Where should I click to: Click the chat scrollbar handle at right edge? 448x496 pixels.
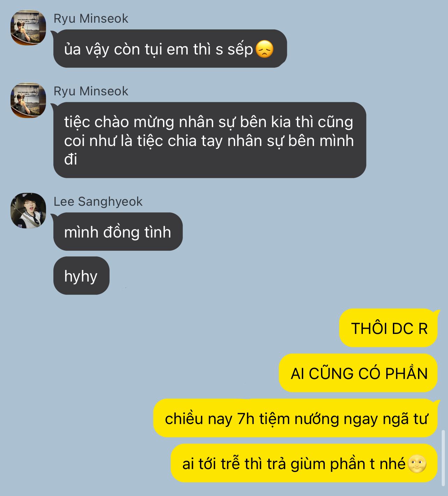[443, 458]
